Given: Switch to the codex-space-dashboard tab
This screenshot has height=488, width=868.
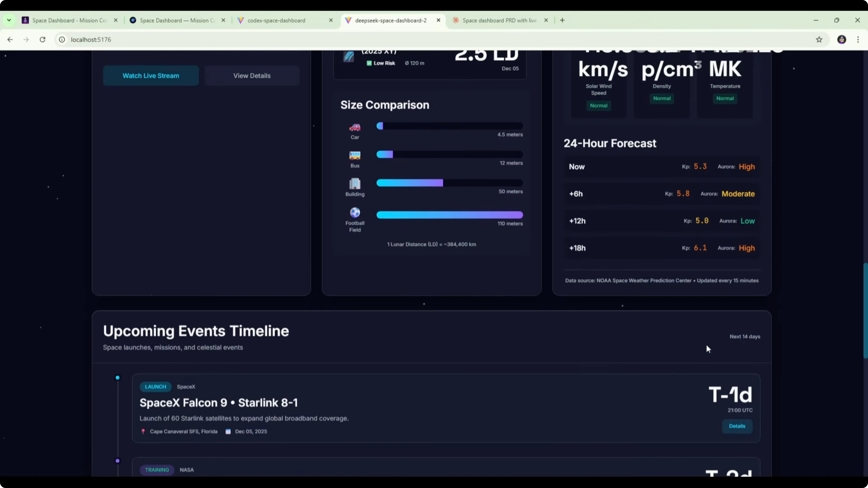Looking at the screenshot, I should click(276, 21).
